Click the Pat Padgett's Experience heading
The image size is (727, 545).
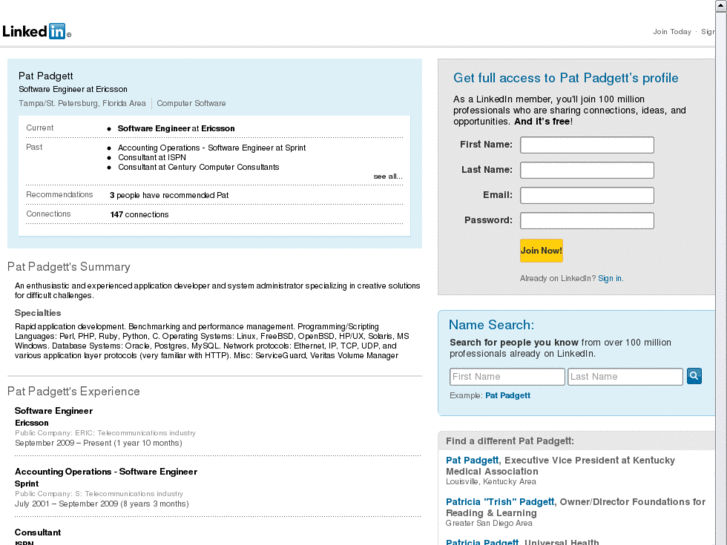coord(73,391)
